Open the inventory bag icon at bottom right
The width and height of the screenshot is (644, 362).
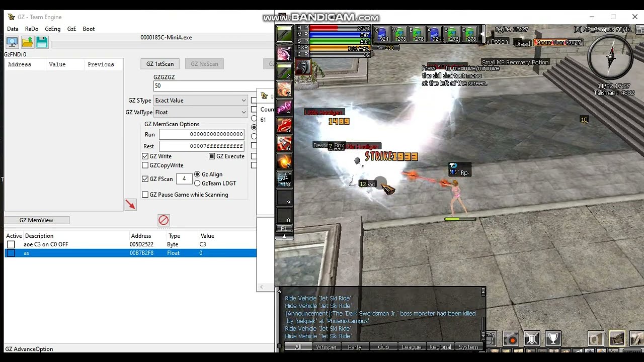[617, 339]
